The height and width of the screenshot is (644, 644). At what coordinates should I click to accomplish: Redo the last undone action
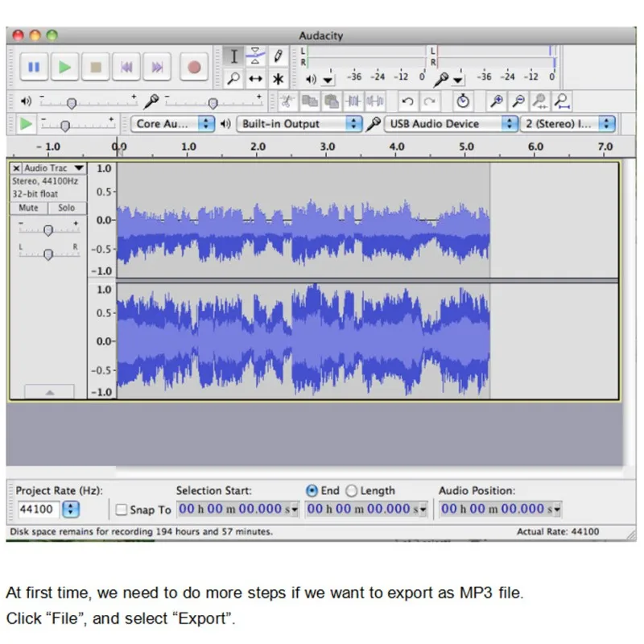pyautogui.click(x=430, y=101)
